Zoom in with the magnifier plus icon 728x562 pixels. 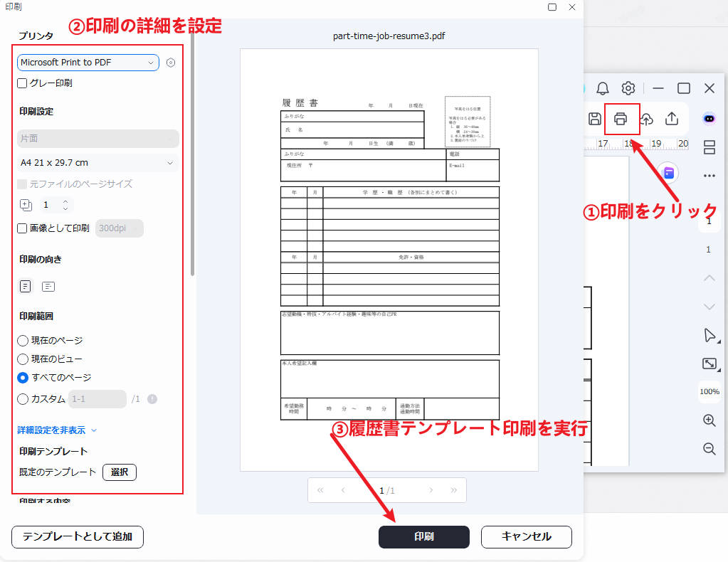point(709,420)
